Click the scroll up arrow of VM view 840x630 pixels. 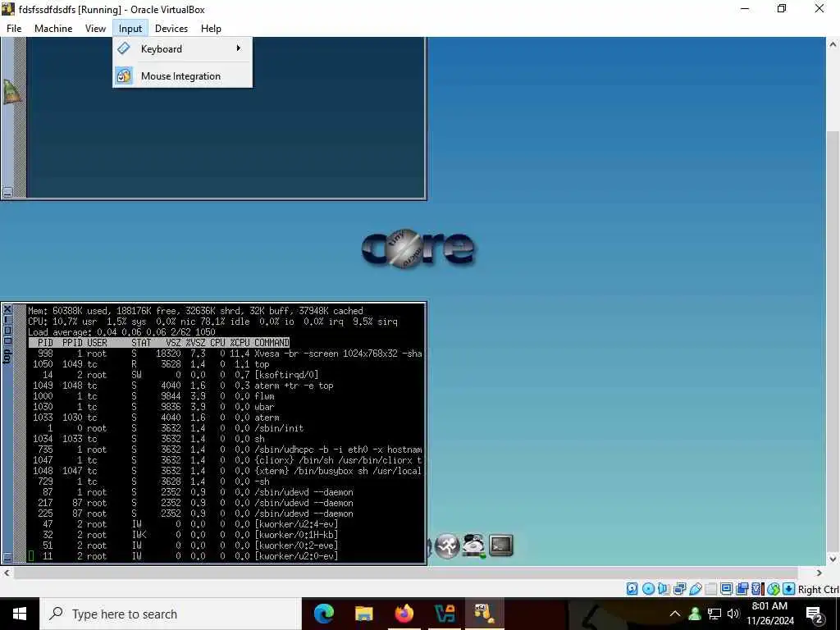coord(833,44)
